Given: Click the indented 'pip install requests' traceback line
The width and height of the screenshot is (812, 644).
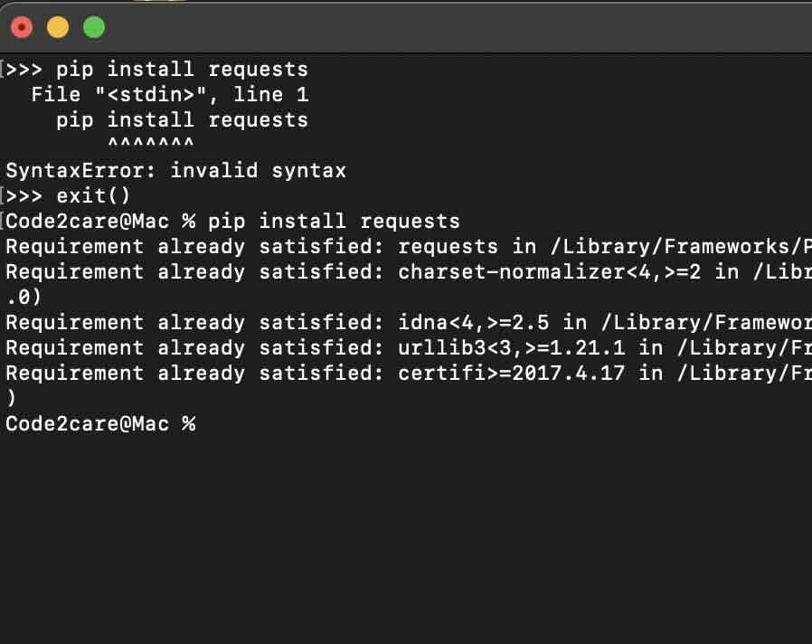Looking at the screenshot, I should (182, 120).
